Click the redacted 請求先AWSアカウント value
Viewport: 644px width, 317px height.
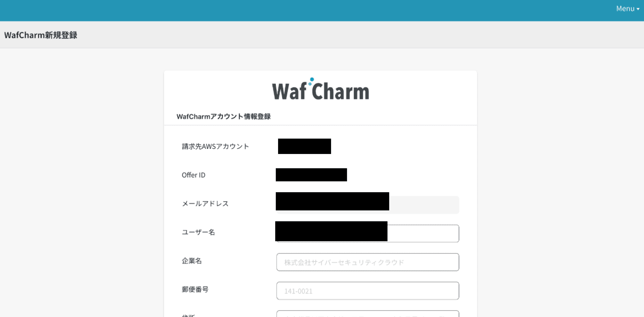[x=304, y=147]
